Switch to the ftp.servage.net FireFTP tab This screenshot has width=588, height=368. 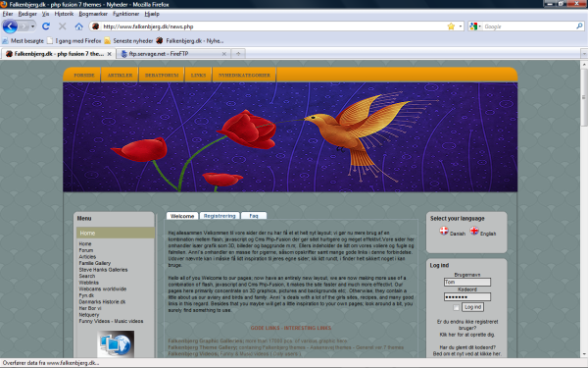click(x=173, y=54)
